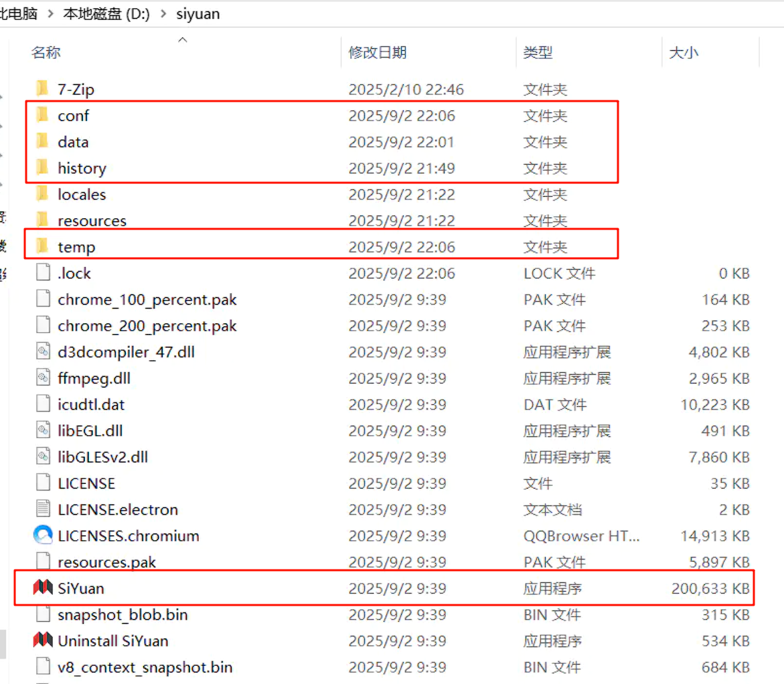Select the history folder name
Viewport: 784px width, 684px height.
[82, 168]
